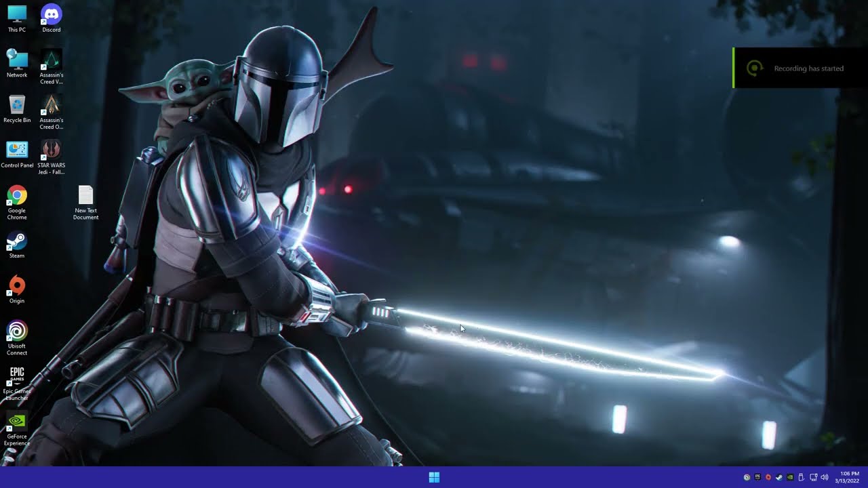Select the Network desktop icon
Viewport: 868px width, 488px height.
tap(17, 64)
